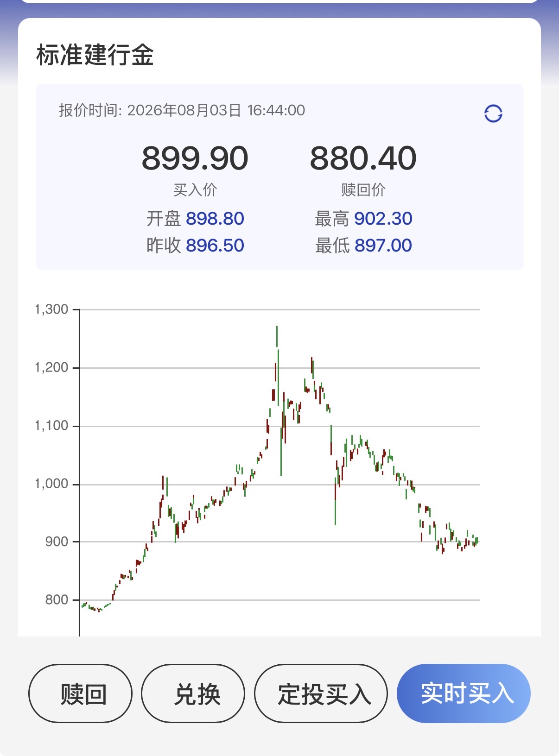The image size is (559, 756).
Task: Tap the 800 axis label
Action: point(57,600)
